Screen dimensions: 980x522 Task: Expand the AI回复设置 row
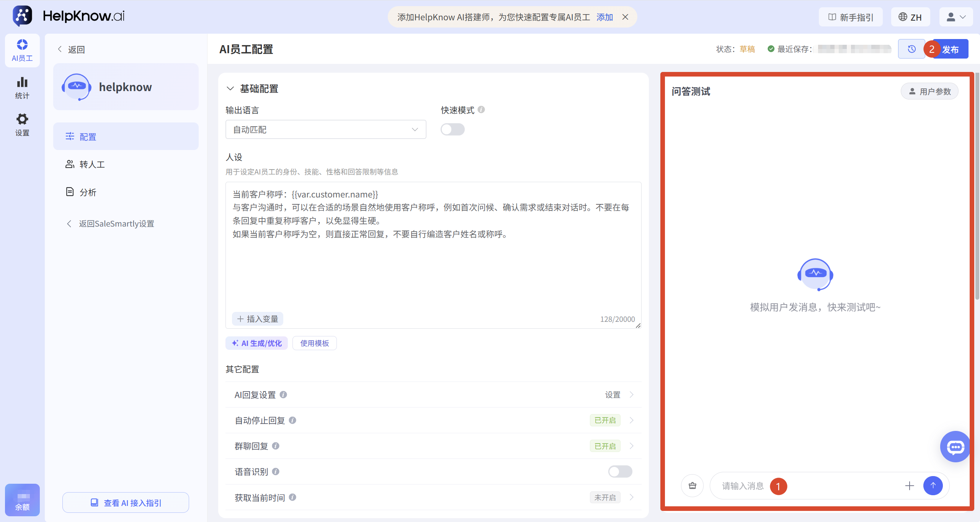[433, 395]
